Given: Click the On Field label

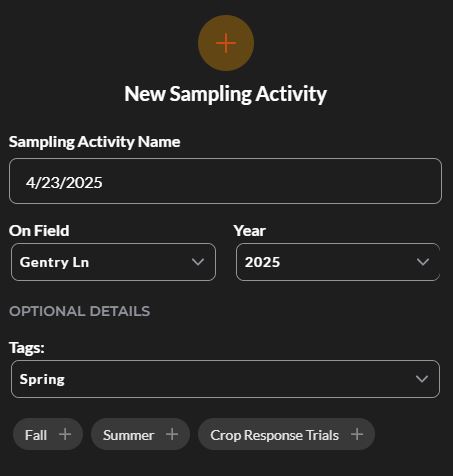Looking at the screenshot, I should click(39, 231).
